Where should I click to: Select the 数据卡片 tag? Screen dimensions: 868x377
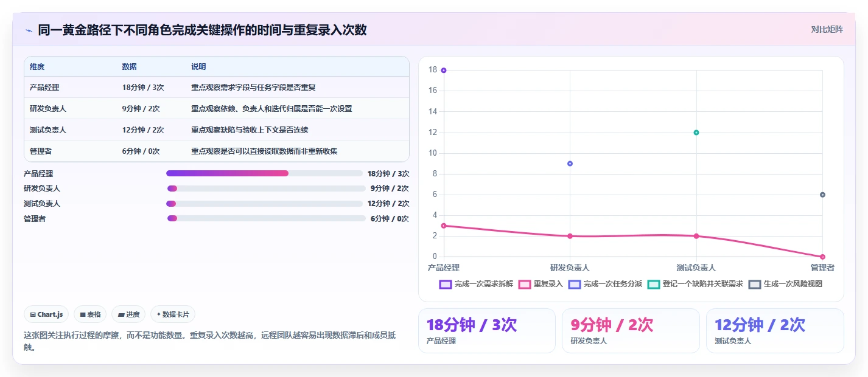point(173,314)
